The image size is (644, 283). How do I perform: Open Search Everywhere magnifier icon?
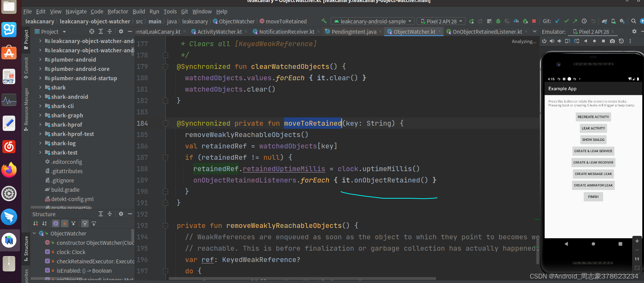pos(633,21)
